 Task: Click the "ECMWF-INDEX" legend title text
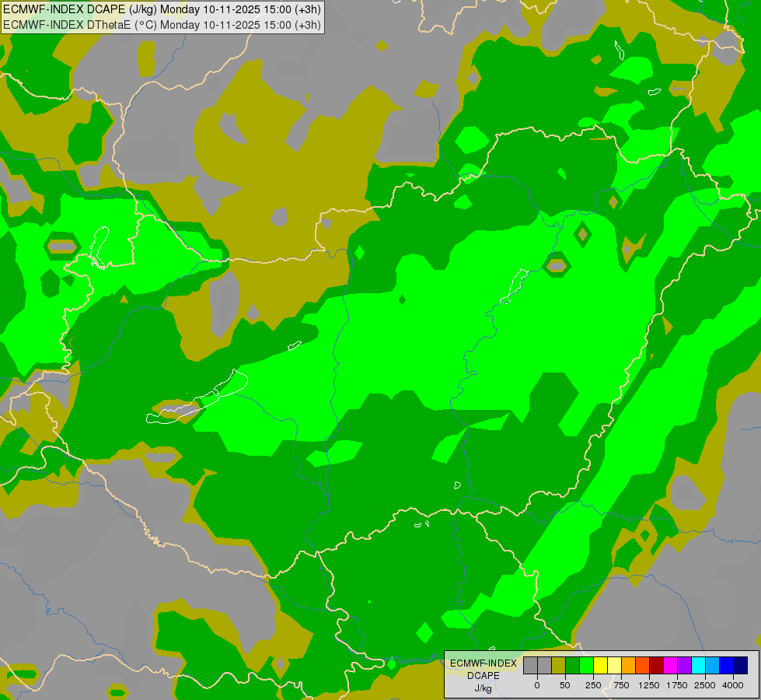(x=483, y=663)
